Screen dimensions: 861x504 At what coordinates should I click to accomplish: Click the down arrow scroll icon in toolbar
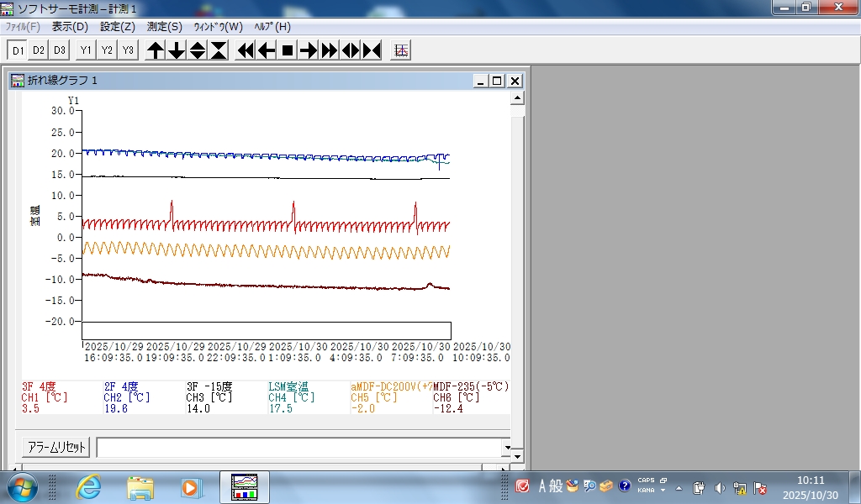(x=177, y=50)
